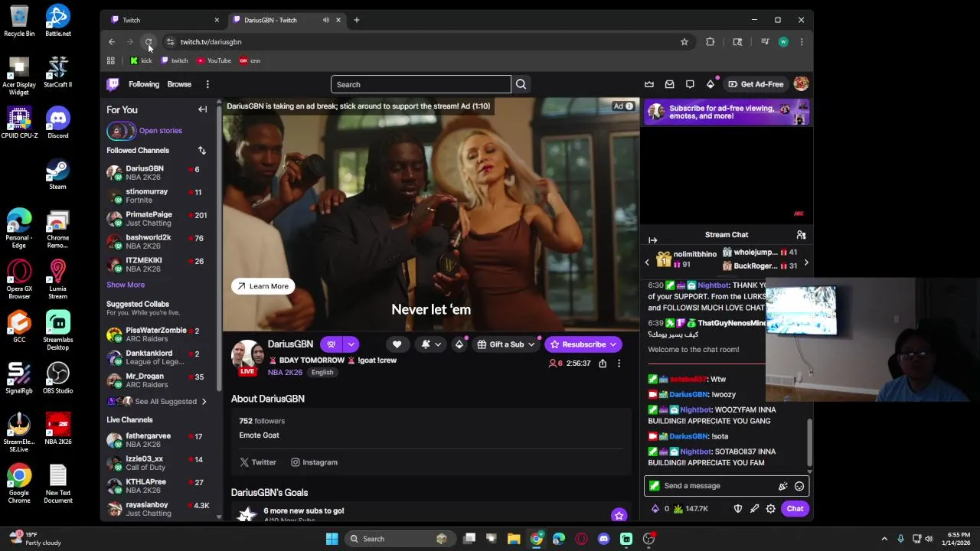Click the Stream Together button next to DariusGBN
980x551 pixels.
click(x=331, y=344)
